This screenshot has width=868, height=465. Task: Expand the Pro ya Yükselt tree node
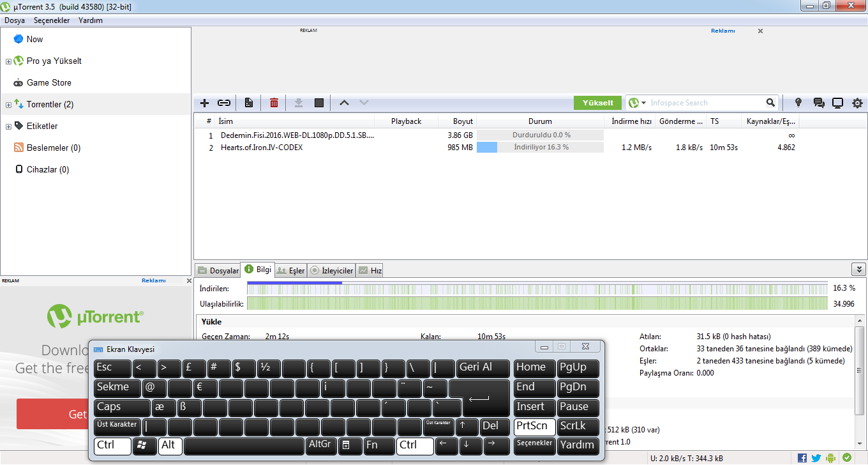pyautogui.click(x=8, y=61)
